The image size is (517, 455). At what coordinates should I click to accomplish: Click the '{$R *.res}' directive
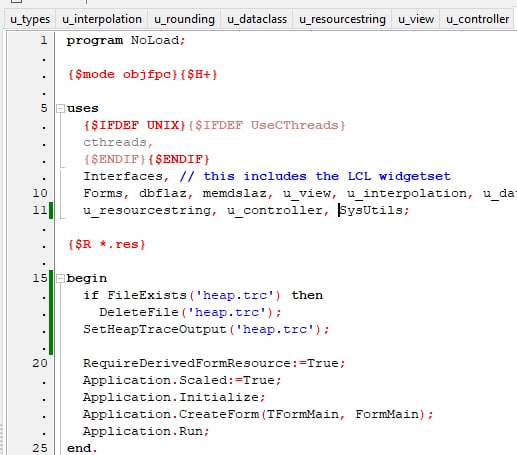(x=107, y=244)
